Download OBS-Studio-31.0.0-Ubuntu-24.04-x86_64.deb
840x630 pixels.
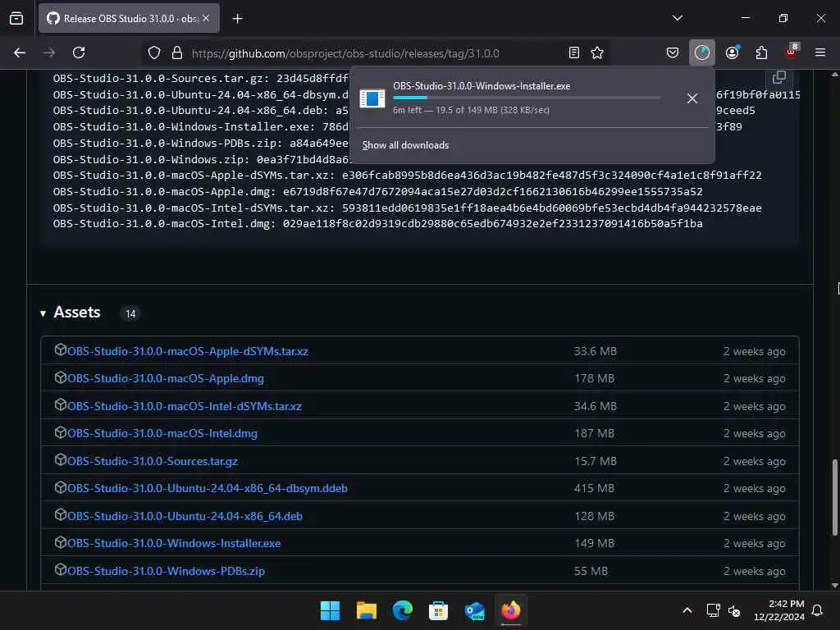tap(185, 517)
